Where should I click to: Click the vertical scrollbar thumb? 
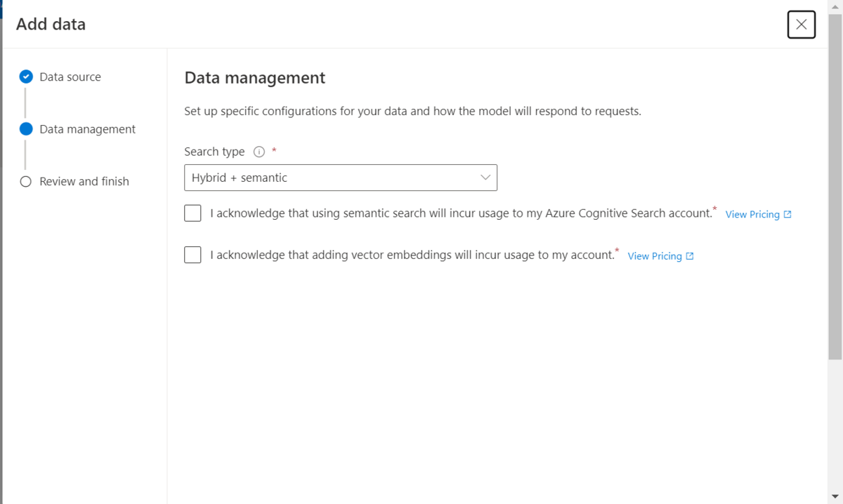(835, 186)
